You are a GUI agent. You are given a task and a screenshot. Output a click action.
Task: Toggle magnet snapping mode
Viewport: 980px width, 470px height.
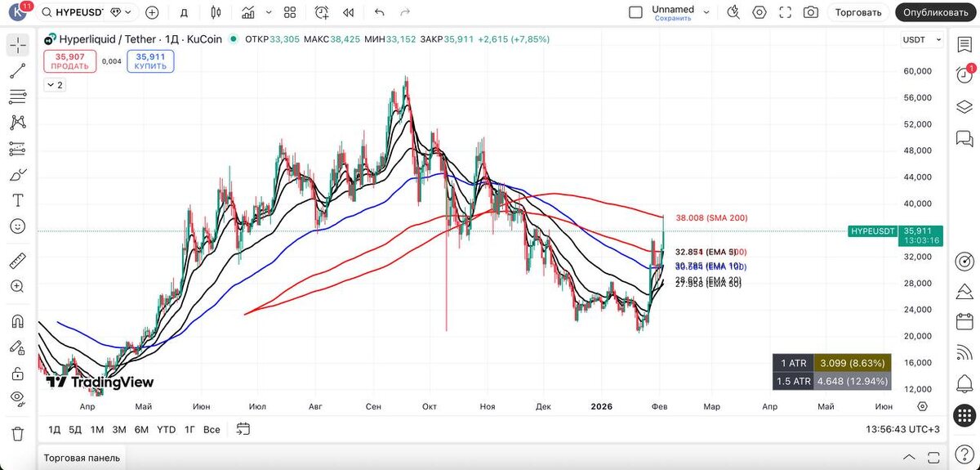(18, 322)
